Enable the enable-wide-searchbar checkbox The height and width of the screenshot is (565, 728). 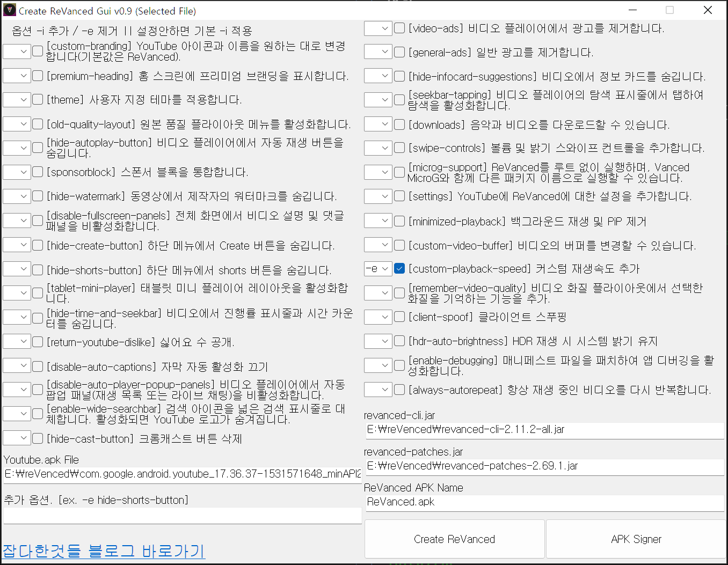(38, 414)
